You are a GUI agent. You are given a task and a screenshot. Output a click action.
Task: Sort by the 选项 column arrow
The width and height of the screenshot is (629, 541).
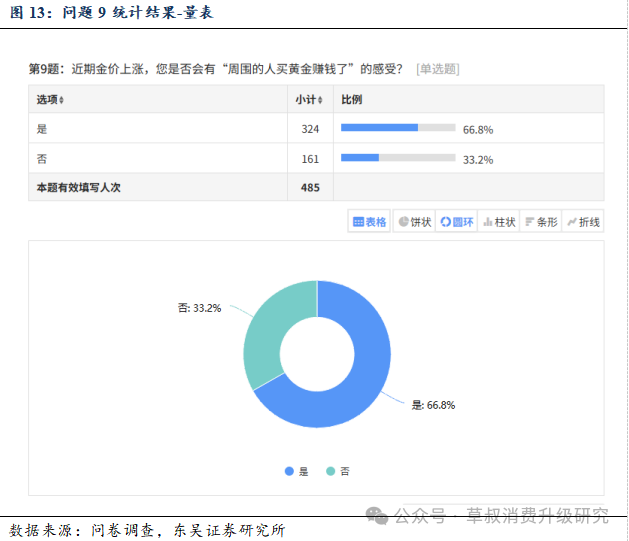(x=61, y=100)
